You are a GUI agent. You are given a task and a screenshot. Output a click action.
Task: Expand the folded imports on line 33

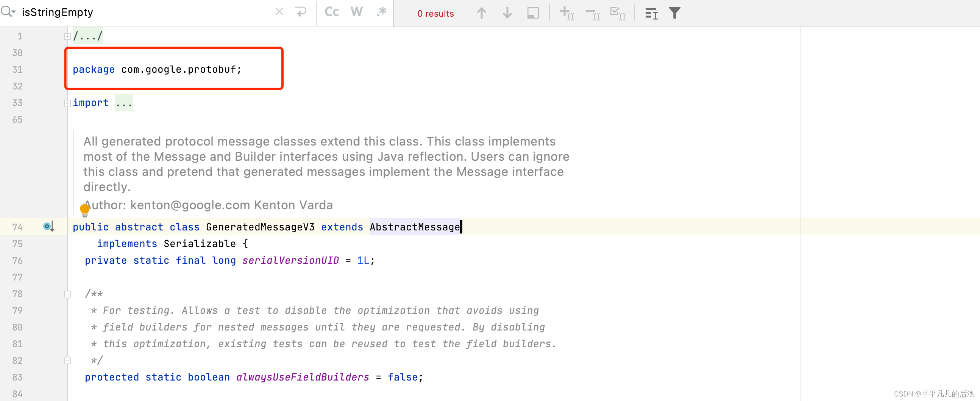point(67,103)
